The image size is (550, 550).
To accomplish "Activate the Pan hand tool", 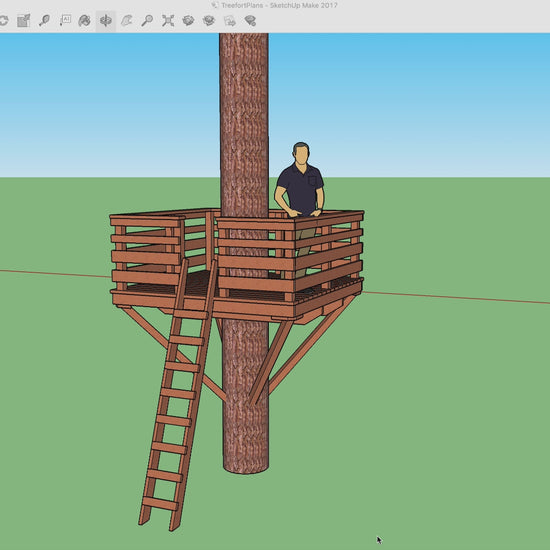I will point(126,21).
